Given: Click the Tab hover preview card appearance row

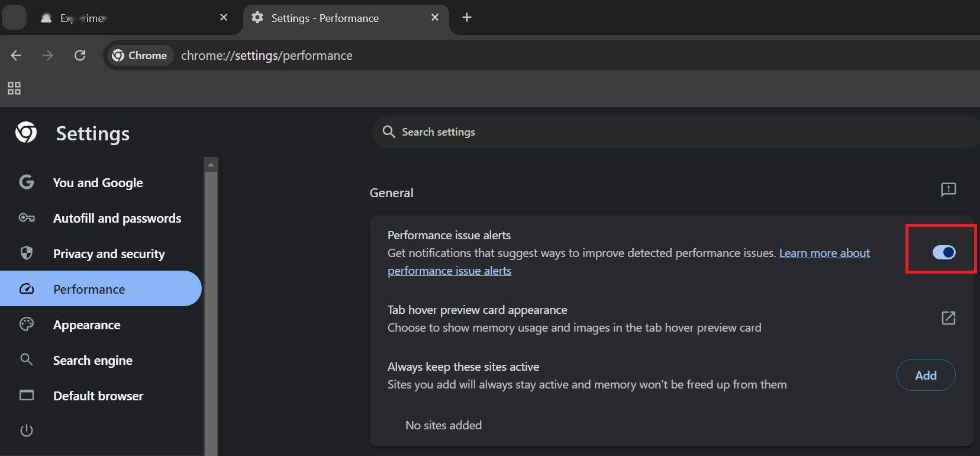Looking at the screenshot, I should (x=671, y=319).
